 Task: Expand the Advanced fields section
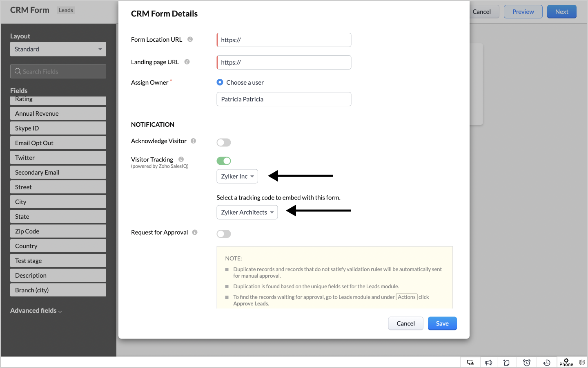[x=36, y=311]
